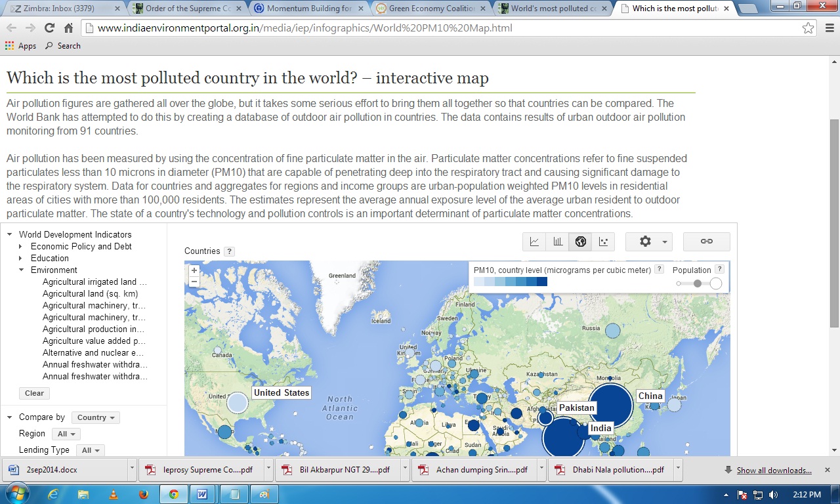This screenshot has height=504, width=840.
Task: Go to the browser home page
Action: tap(68, 28)
